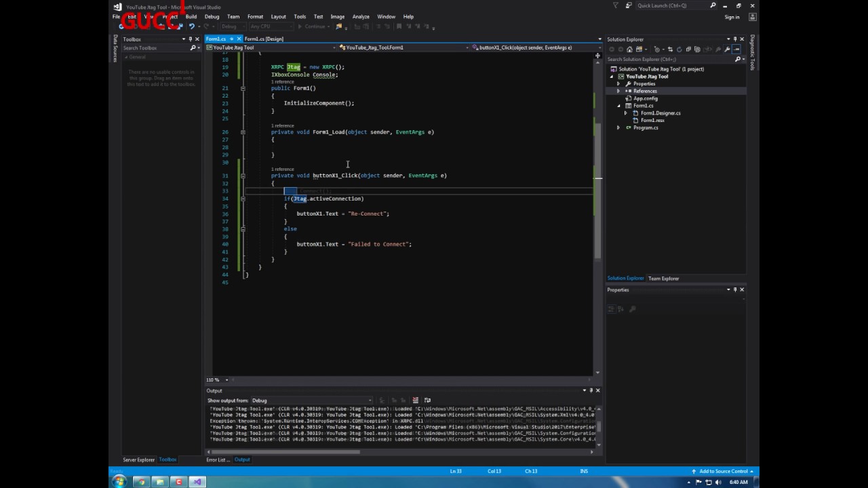The width and height of the screenshot is (868, 488).
Task: Click the notifications filter flag icon
Action: 616,5
